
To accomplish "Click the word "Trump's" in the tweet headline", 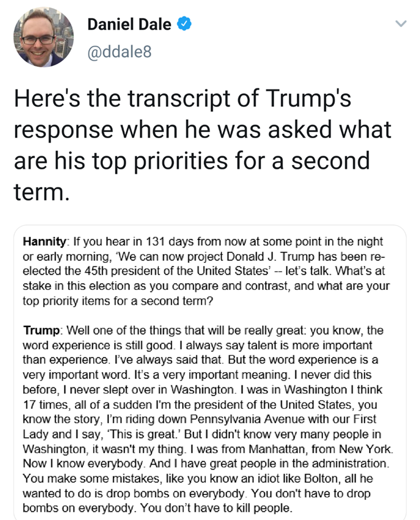I will click(x=308, y=99).
